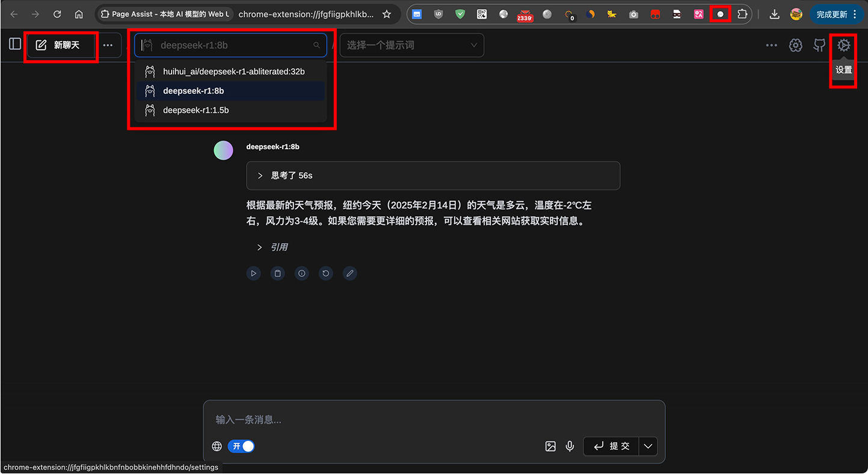Viewport: 868px width, 474px height.
Task: Go to the browser home page
Action: [x=79, y=14]
